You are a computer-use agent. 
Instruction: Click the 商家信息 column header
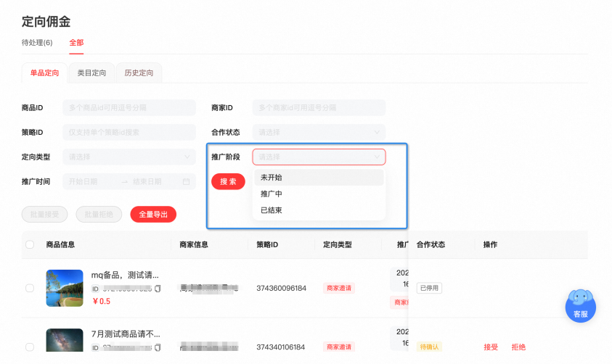click(x=194, y=245)
